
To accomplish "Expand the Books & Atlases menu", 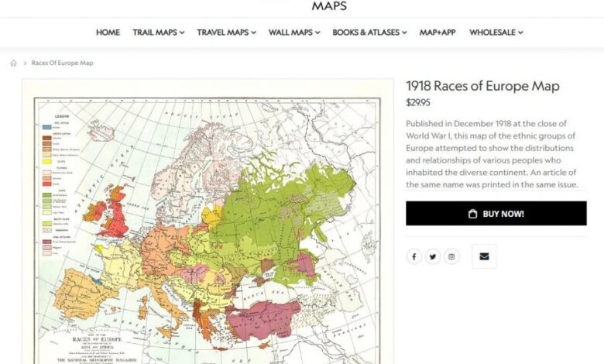I will [369, 33].
